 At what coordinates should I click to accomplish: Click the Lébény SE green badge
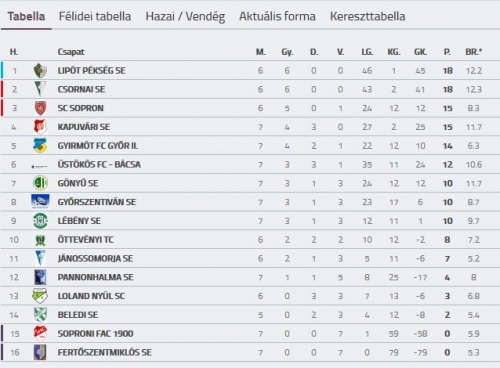(x=40, y=221)
